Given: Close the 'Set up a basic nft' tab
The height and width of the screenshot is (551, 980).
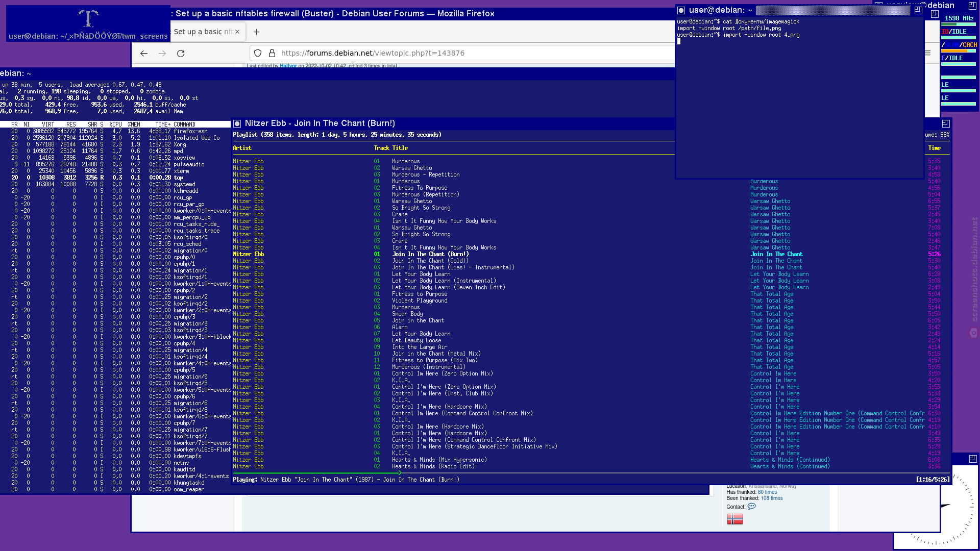Looking at the screenshot, I should [237, 32].
